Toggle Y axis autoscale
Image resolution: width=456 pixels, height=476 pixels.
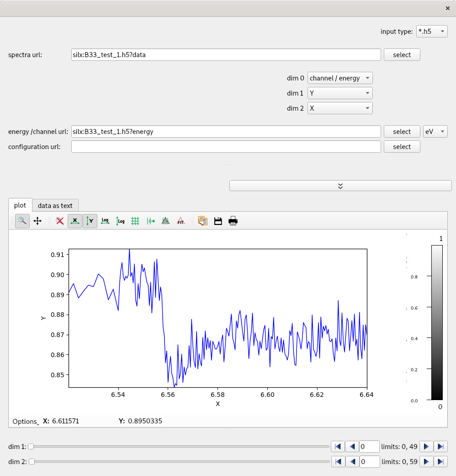click(x=90, y=221)
